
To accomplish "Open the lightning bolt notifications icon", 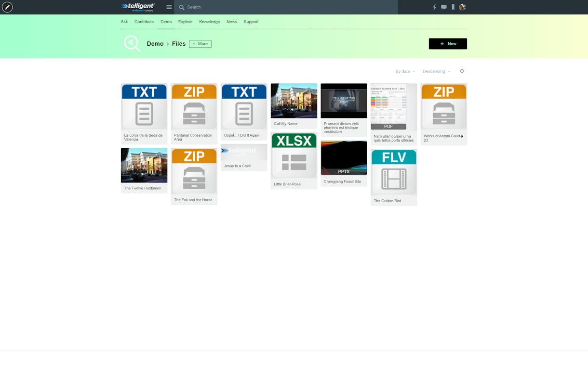I will (434, 7).
